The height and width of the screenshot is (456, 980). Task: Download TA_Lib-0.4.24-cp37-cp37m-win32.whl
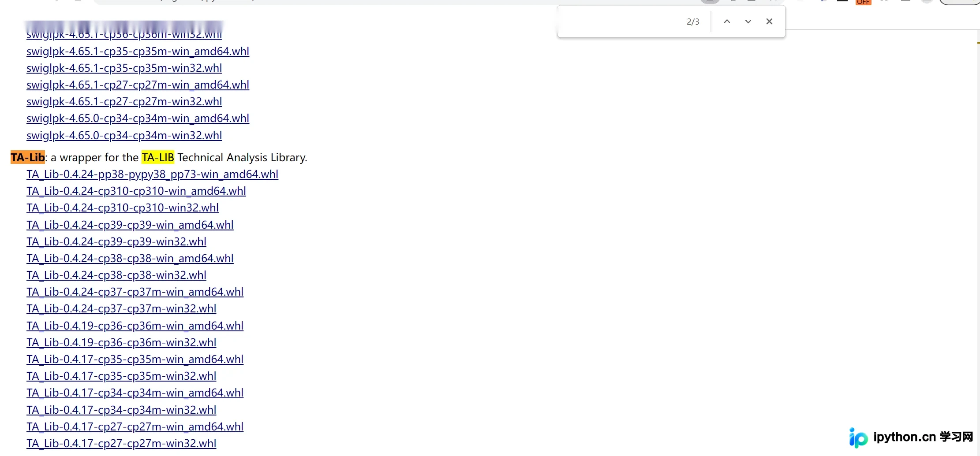121,308
